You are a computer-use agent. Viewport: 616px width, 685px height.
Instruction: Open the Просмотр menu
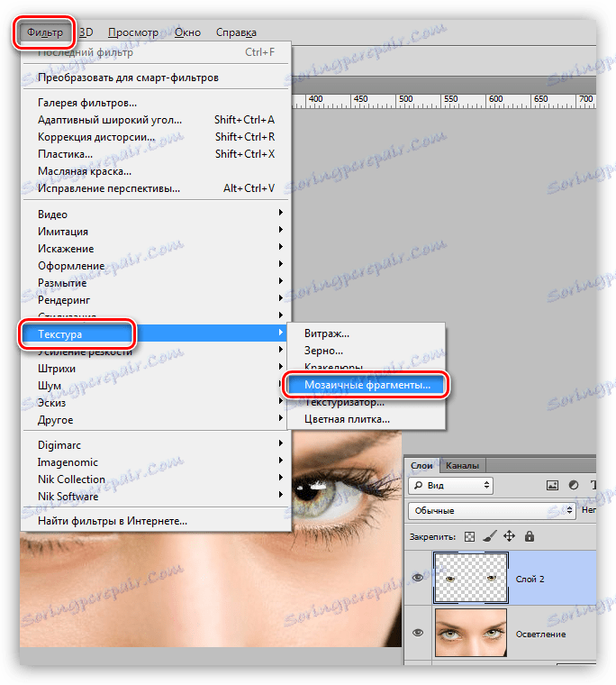pos(133,32)
